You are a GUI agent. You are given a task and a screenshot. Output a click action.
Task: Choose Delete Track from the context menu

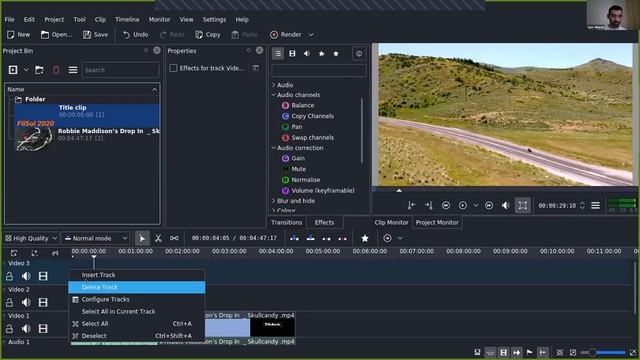click(137, 287)
